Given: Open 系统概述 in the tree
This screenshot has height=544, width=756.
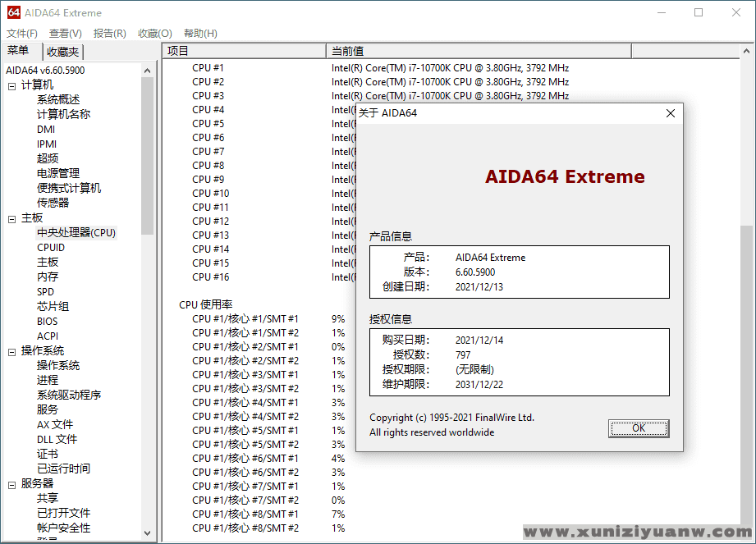Looking at the screenshot, I should tap(58, 99).
